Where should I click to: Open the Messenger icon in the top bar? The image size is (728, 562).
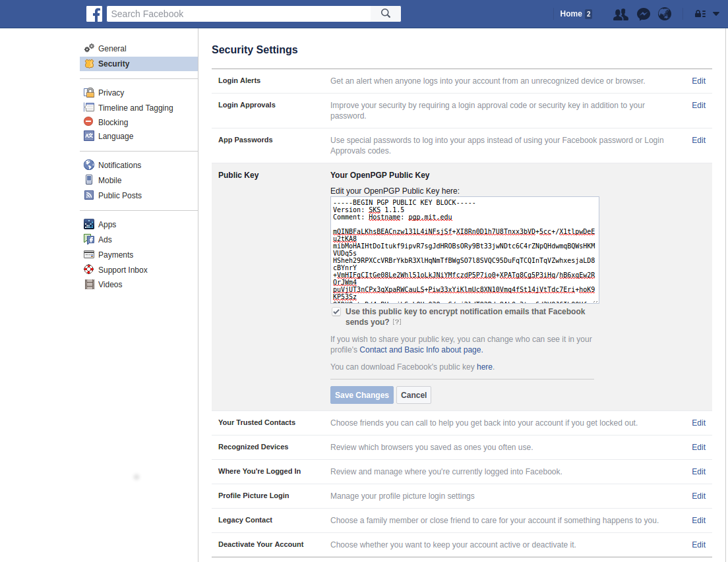tap(643, 14)
